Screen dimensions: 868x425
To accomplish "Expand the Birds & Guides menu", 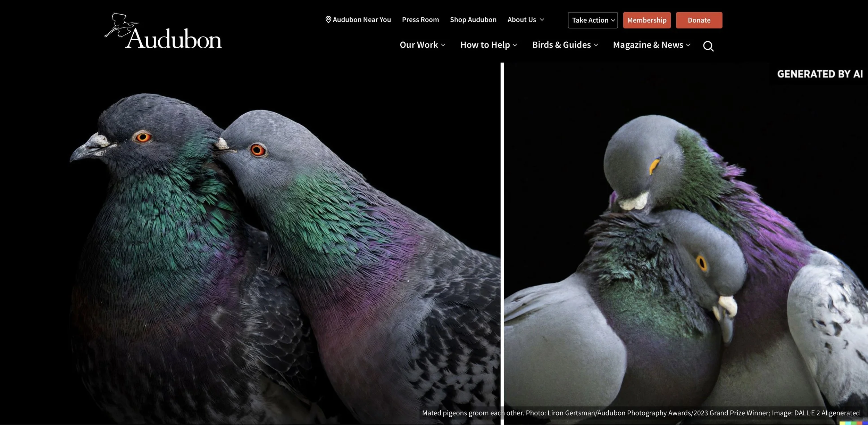I will click(565, 45).
